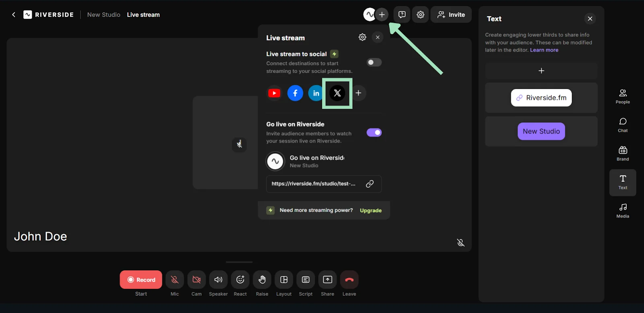Unmute the Mic in bottom toolbar
The width and height of the screenshot is (644, 313).
175,280
